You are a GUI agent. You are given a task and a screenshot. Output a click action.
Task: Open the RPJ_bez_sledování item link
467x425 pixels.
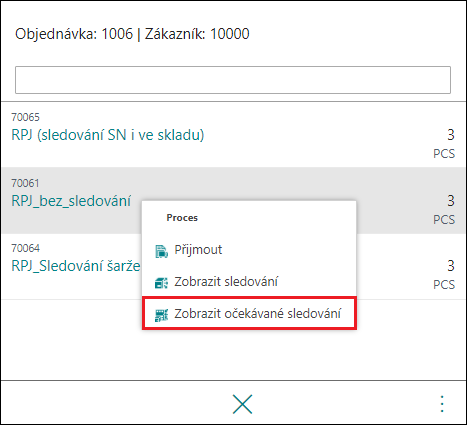pos(71,201)
